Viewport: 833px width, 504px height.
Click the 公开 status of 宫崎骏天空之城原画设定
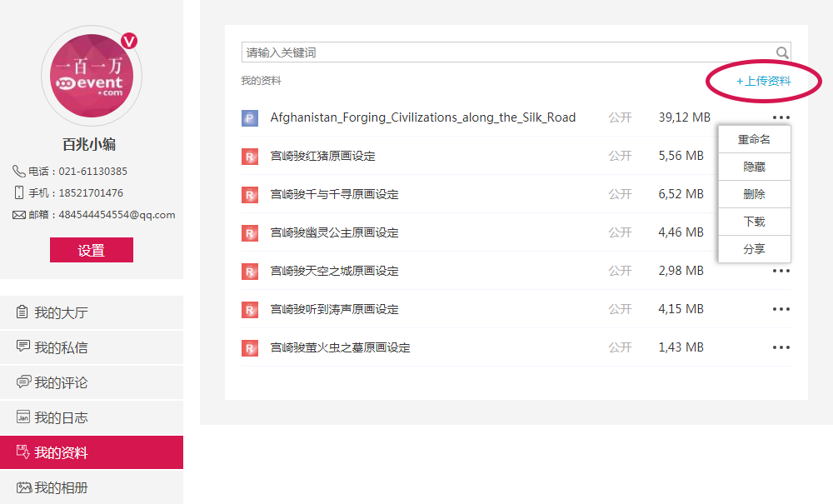620,271
